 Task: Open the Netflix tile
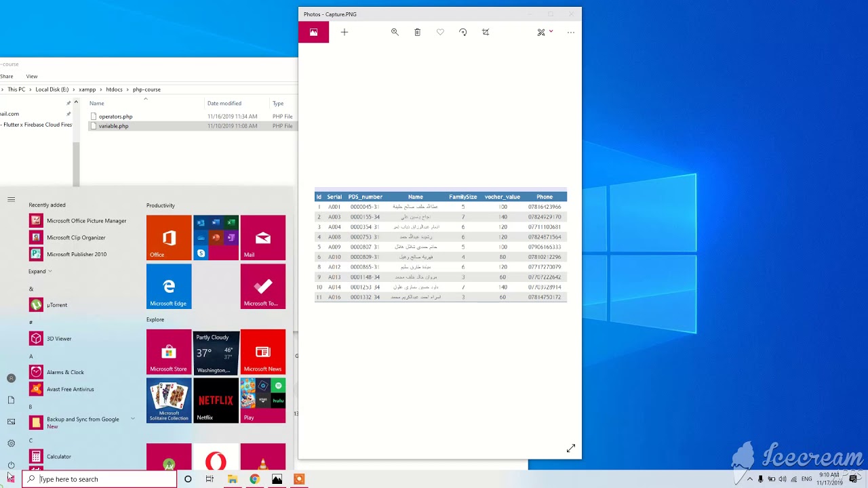point(216,401)
